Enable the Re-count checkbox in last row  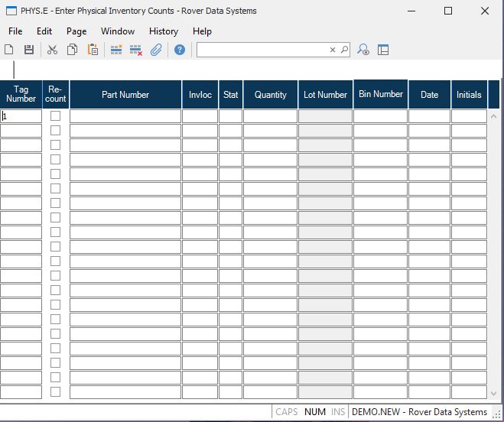[55, 391]
